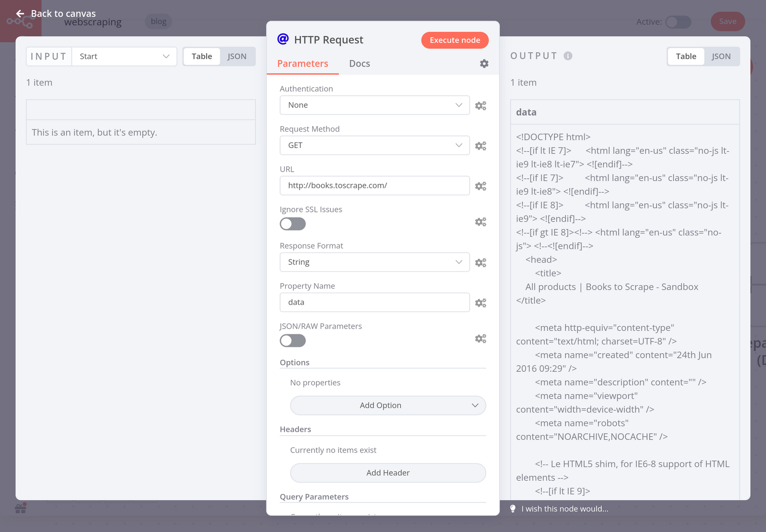Image resolution: width=766 pixels, height=532 pixels.
Task: Open node settings gear icon
Action: pos(484,64)
